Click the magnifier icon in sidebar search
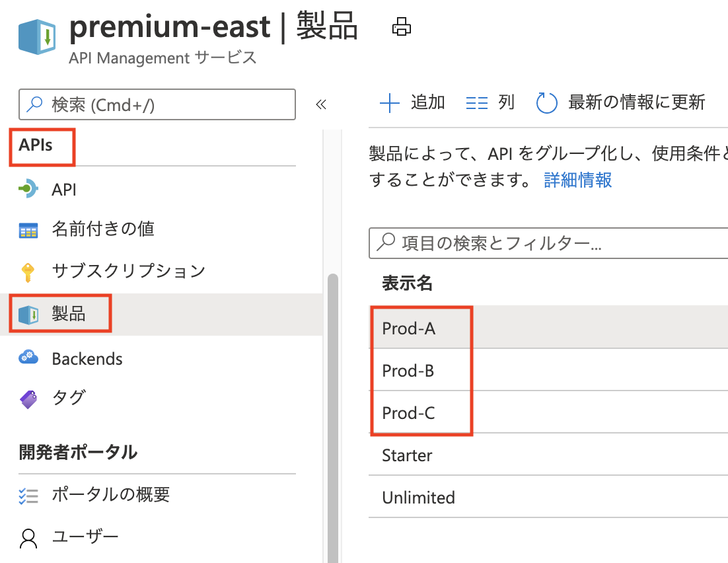The width and height of the screenshot is (728, 563). (x=35, y=104)
